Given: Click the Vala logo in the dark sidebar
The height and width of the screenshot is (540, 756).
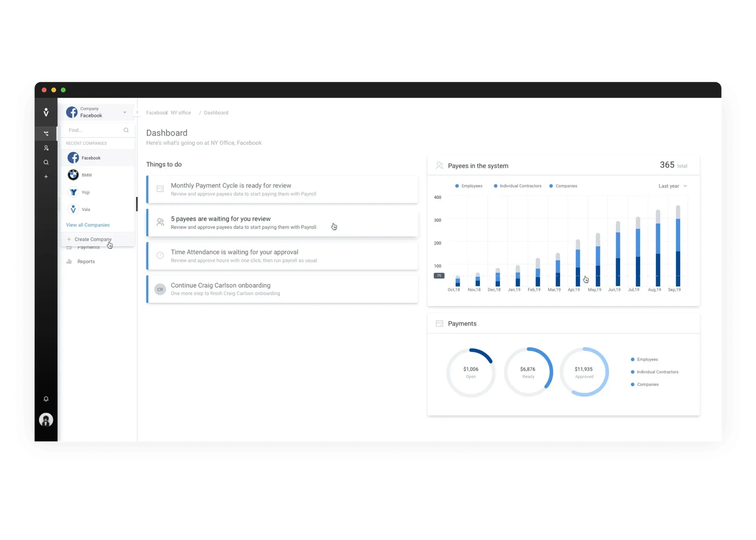Looking at the screenshot, I should pos(46,113).
